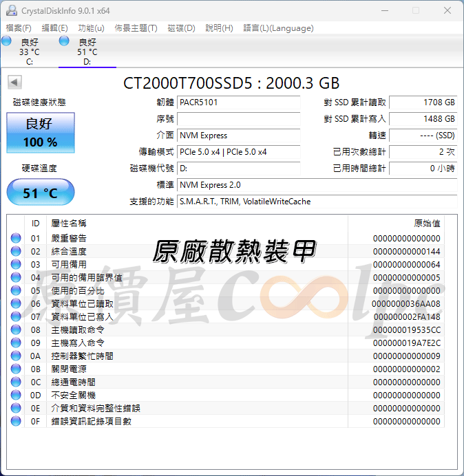The width and height of the screenshot is (464, 476).
Task: Open the 編輯(E) menu
Action: pyautogui.click(x=54, y=28)
